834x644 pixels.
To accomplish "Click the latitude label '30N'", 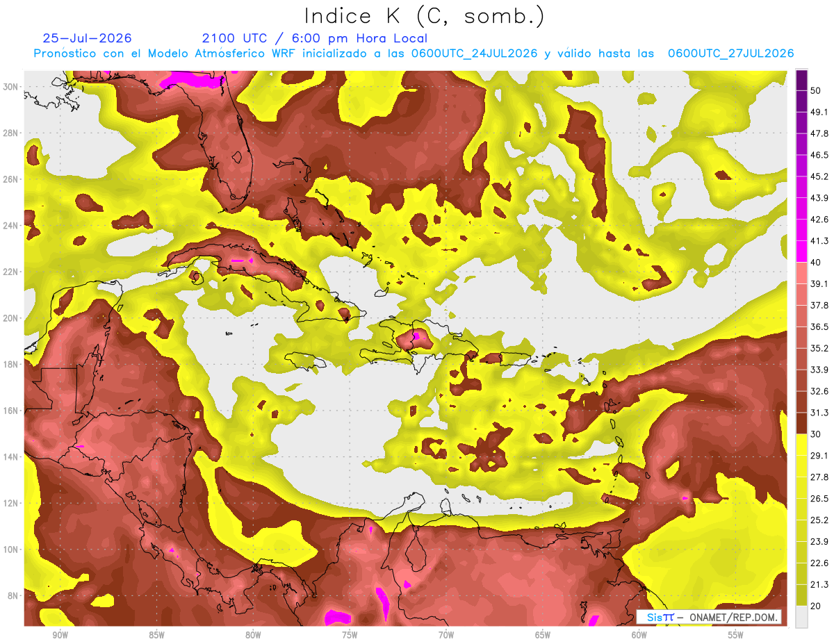I will 11,87.
